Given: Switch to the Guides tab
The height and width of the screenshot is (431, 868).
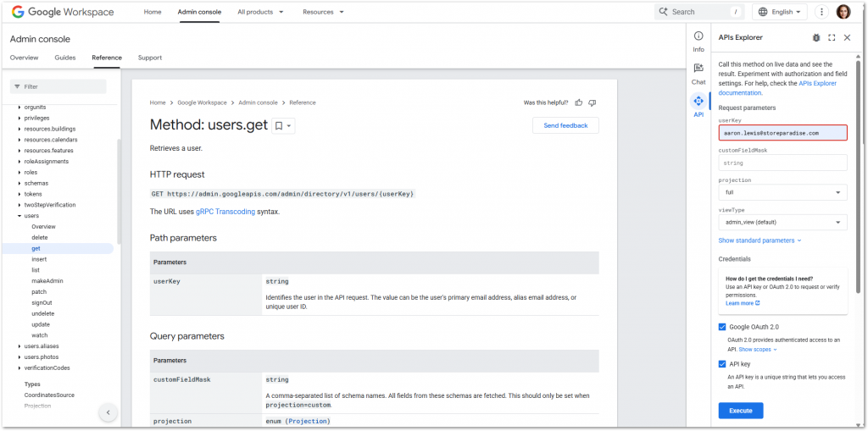Looking at the screenshot, I should pos(64,58).
